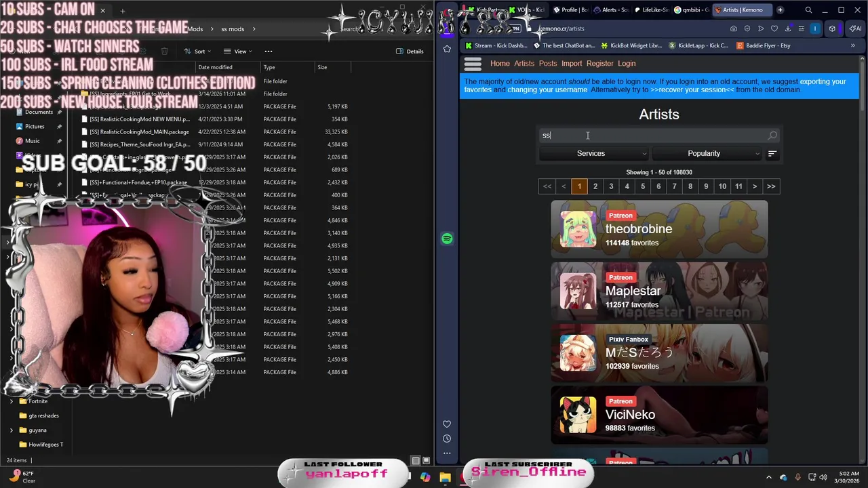The width and height of the screenshot is (868, 488).
Task: Open Explorer's three-dots see more menu
Action: (x=269, y=52)
